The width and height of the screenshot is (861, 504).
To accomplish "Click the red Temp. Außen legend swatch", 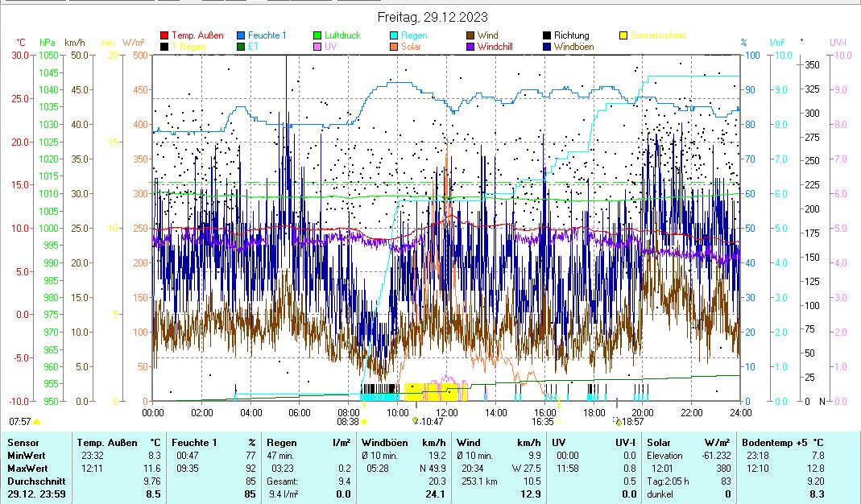I will tap(164, 35).
